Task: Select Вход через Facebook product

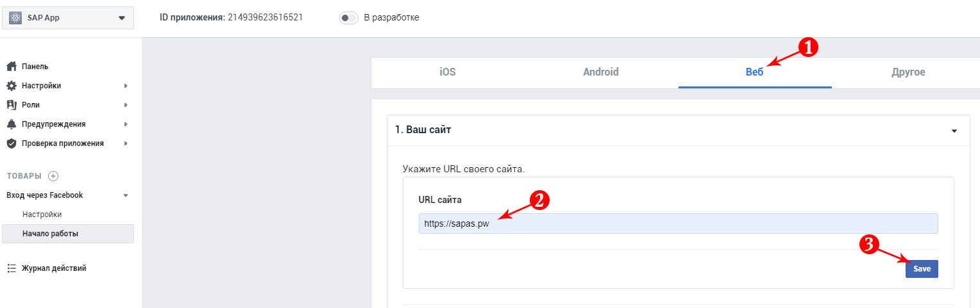Action: pyautogui.click(x=45, y=195)
